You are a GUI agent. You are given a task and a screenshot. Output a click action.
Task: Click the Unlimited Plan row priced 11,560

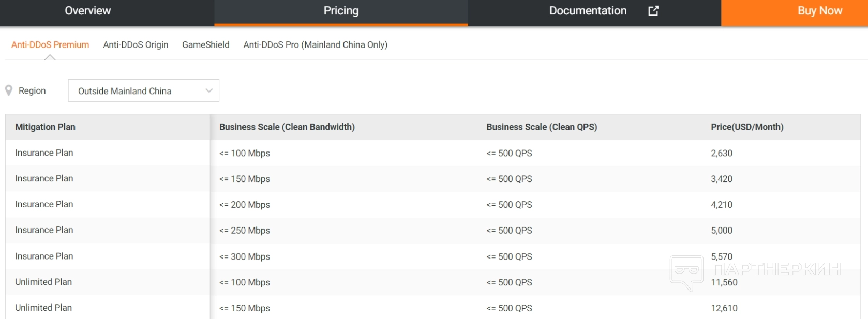click(43, 282)
